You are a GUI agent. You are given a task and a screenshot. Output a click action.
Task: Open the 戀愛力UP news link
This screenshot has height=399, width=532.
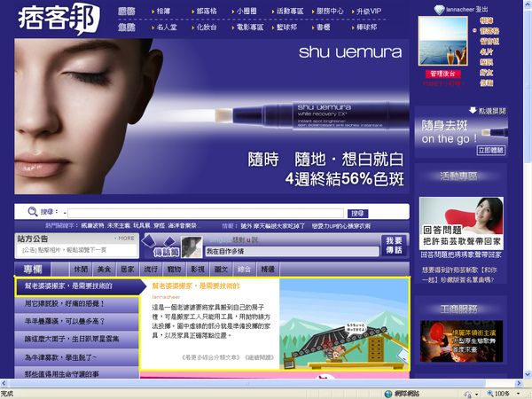(x=341, y=225)
